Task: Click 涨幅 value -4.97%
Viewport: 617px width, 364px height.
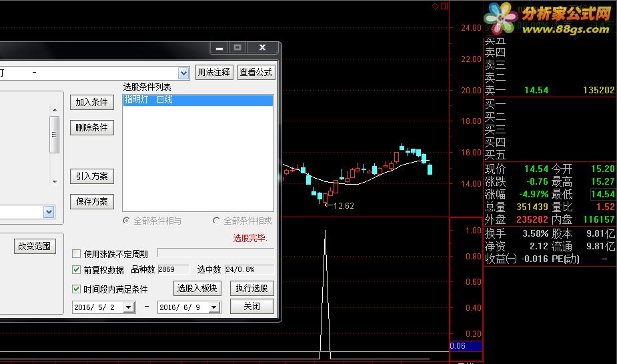Action: 534,194
